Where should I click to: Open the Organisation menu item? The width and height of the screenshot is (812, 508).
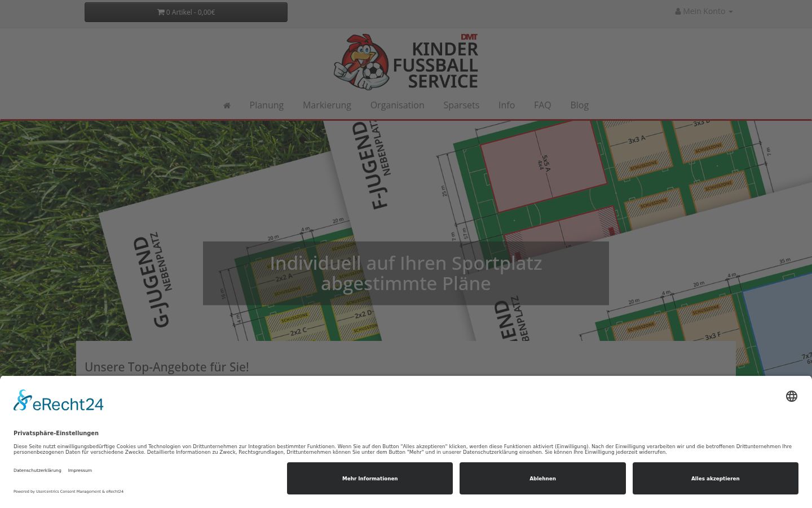tap(397, 105)
